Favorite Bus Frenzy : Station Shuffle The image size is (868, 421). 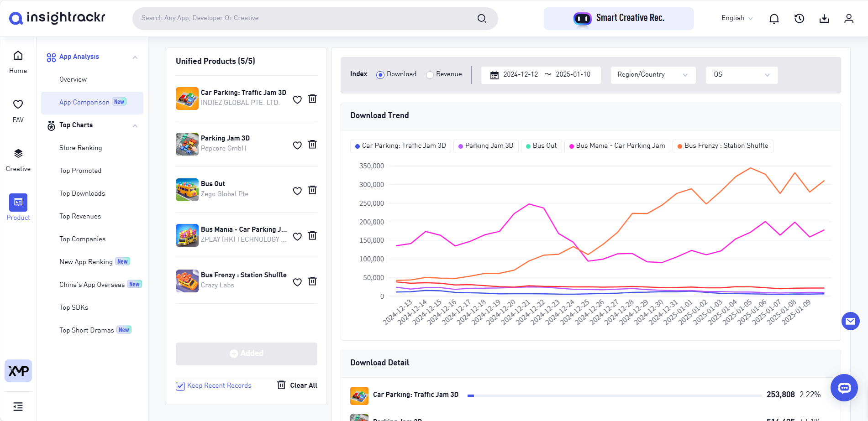point(297,282)
